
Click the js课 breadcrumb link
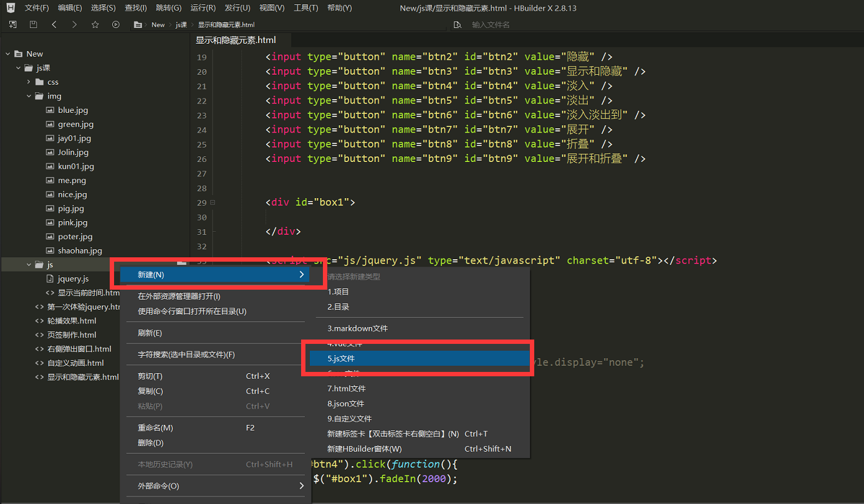pyautogui.click(x=181, y=25)
